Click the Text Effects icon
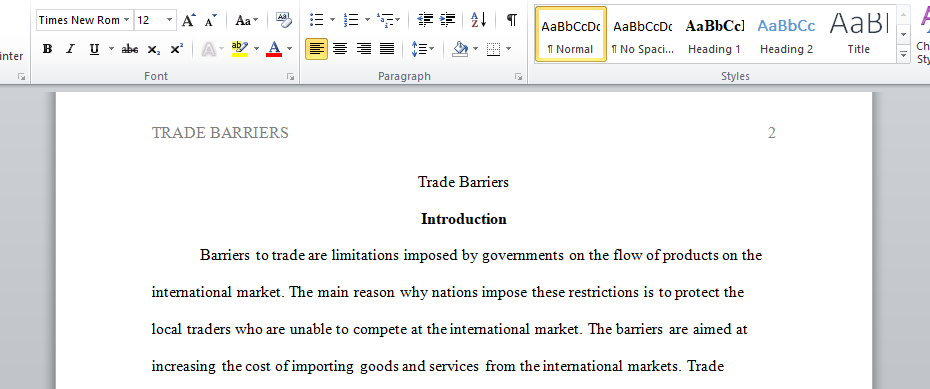Screen dimensions: 930x389 pyautogui.click(x=208, y=49)
